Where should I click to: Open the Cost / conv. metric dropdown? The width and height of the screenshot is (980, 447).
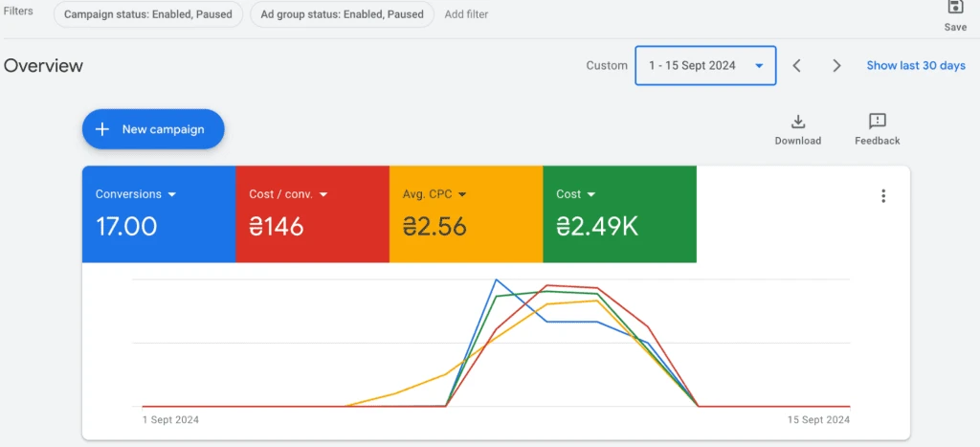pyautogui.click(x=289, y=194)
